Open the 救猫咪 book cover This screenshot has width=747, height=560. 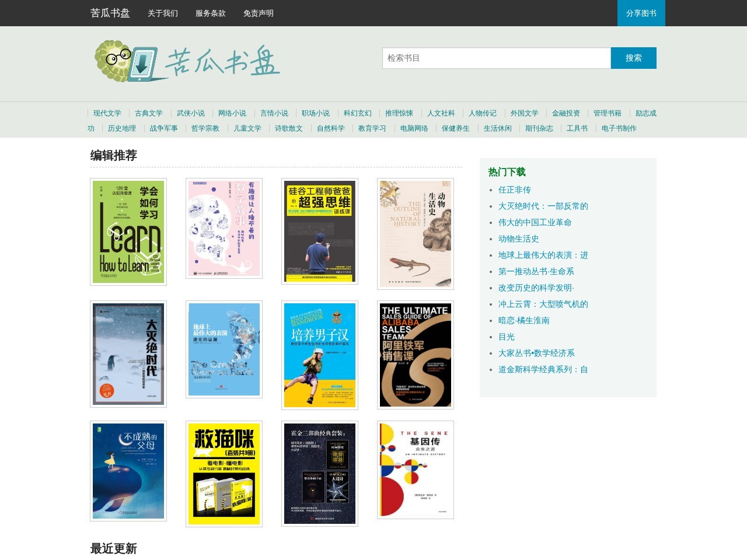click(x=224, y=474)
